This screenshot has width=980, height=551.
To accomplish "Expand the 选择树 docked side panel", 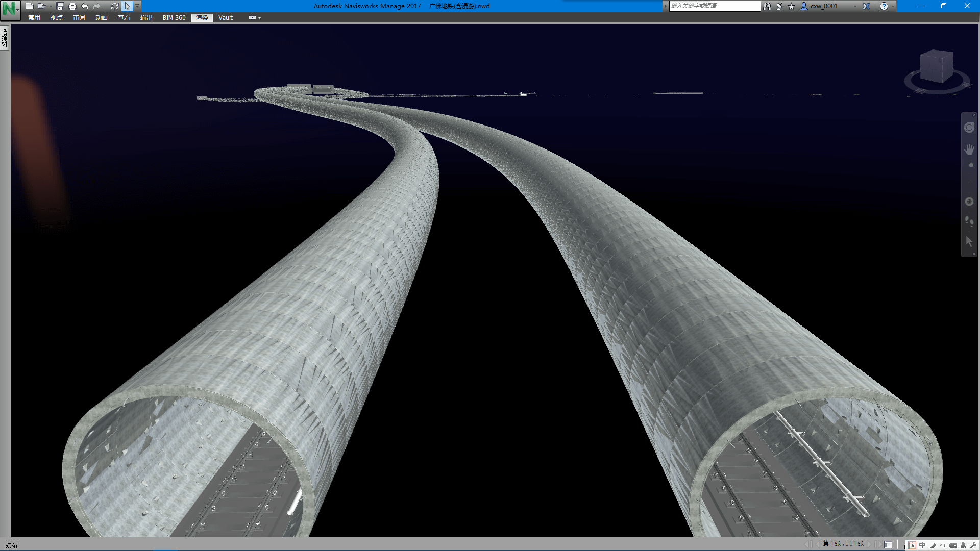I will point(5,38).
